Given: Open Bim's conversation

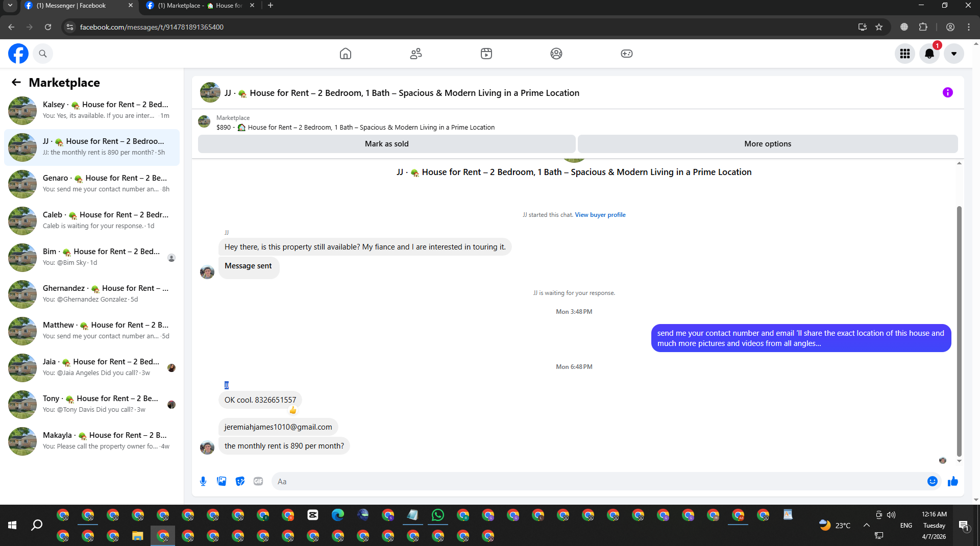Looking at the screenshot, I should [x=92, y=257].
